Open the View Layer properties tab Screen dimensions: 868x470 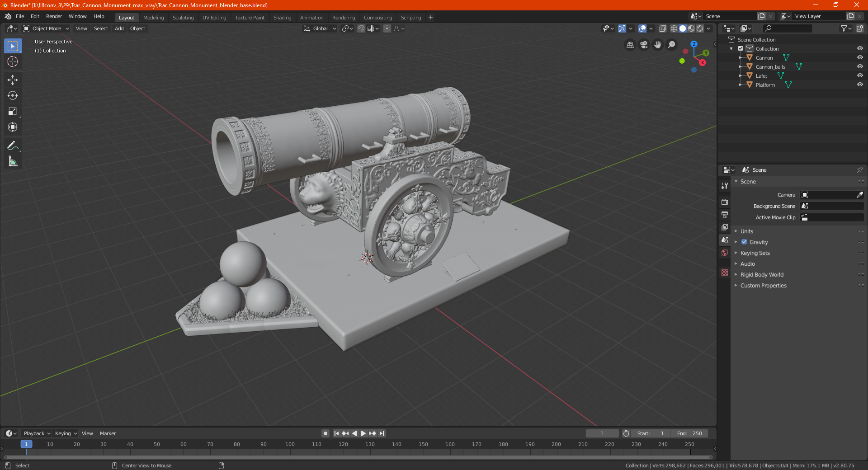[x=725, y=227]
